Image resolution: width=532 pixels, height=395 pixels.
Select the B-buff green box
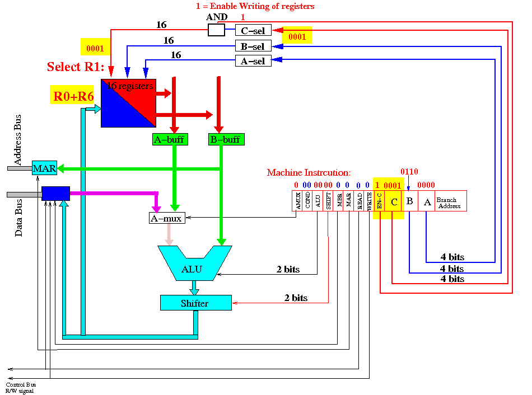click(x=226, y=139)
